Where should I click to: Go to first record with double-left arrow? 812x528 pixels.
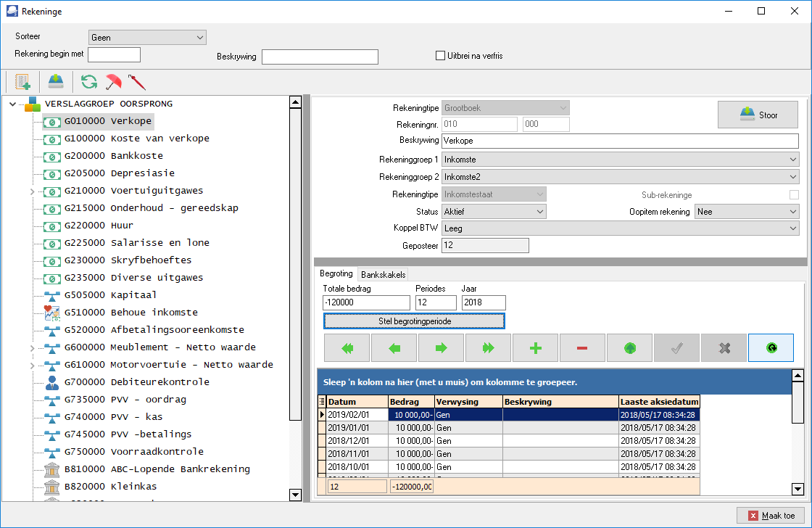coord(347,347)
